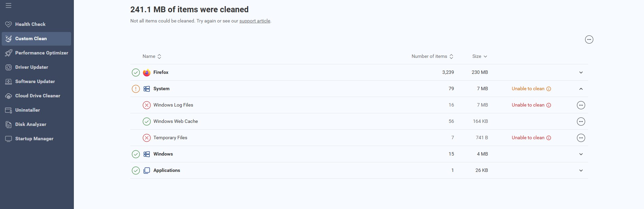
Task: Open the hamburger menu icon
Action: pyautogui.click(x=9, y=5)
